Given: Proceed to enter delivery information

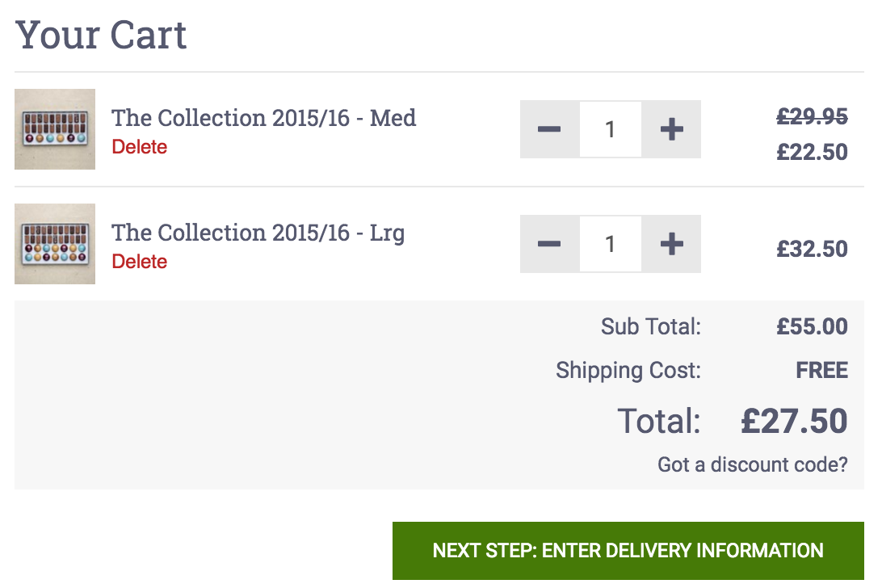Looking at the screenshot, I should [628, 550].
